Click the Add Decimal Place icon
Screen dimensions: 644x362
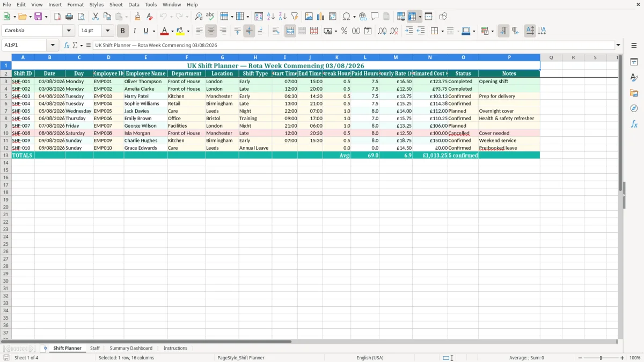[x=382, y=31]
